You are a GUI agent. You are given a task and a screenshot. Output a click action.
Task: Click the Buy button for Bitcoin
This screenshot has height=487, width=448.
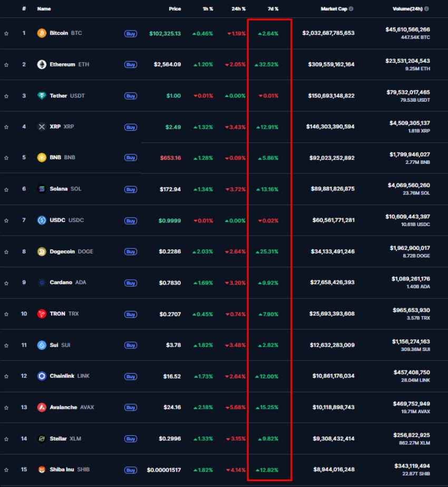click(x=130, y=33)
